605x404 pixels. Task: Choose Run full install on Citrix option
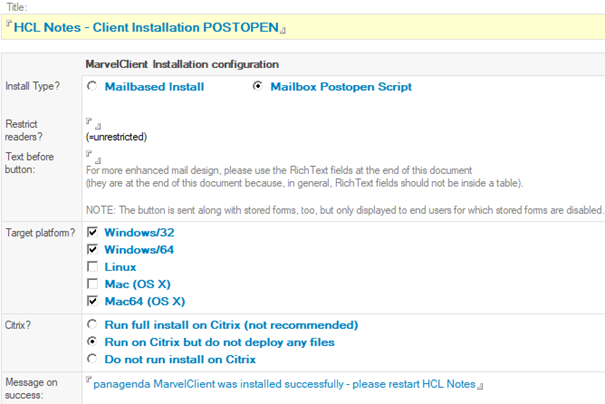pos(92,324)
